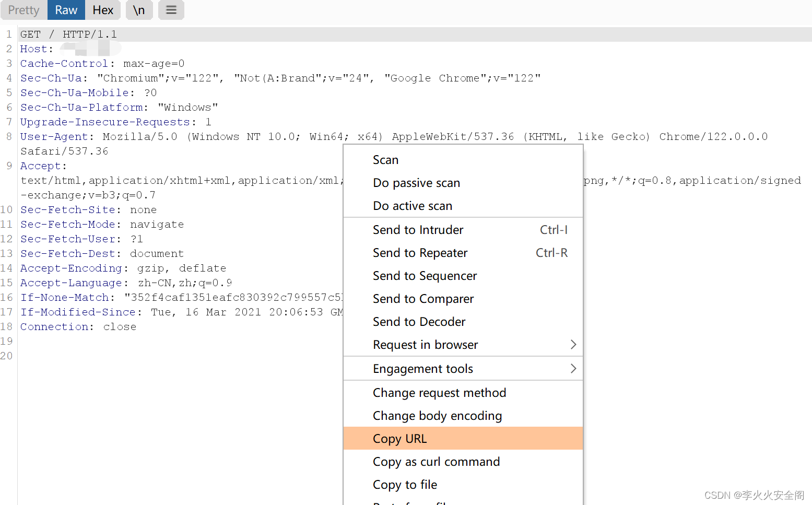
Task: Click the Sec-Fetch-Site header name
Action: pyautogui.click(x=68, y=210)
